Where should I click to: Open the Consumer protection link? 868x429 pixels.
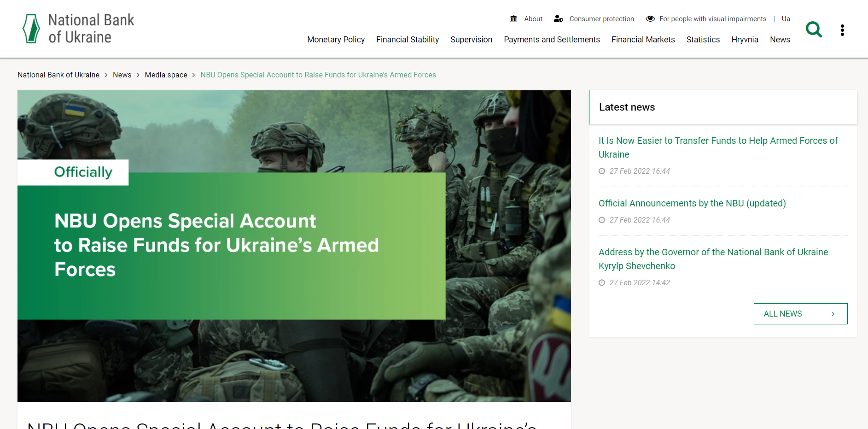(601, 19)
